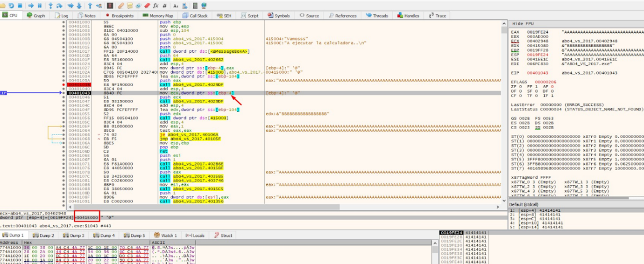Open the Scylla plugin icon
The width and height of the screenshot is (644, 264).
[110, 6]
